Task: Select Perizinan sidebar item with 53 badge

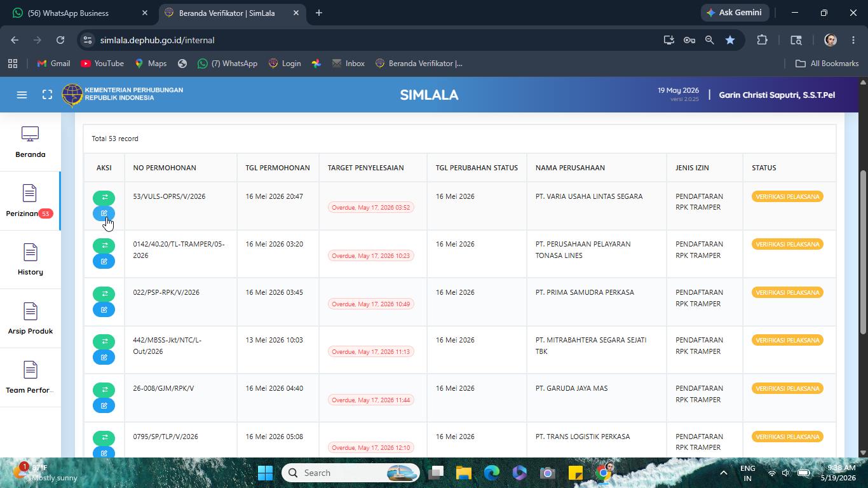Action: tap(31, 201)
